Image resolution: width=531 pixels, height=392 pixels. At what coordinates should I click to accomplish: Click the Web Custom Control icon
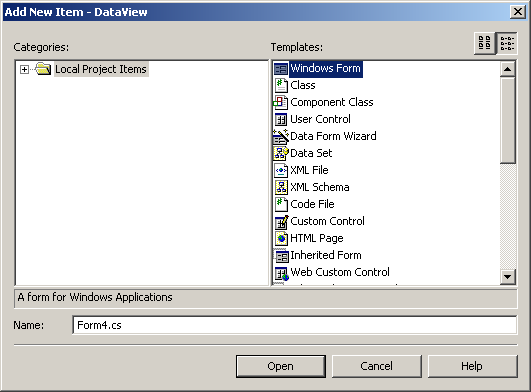(281, 273)
